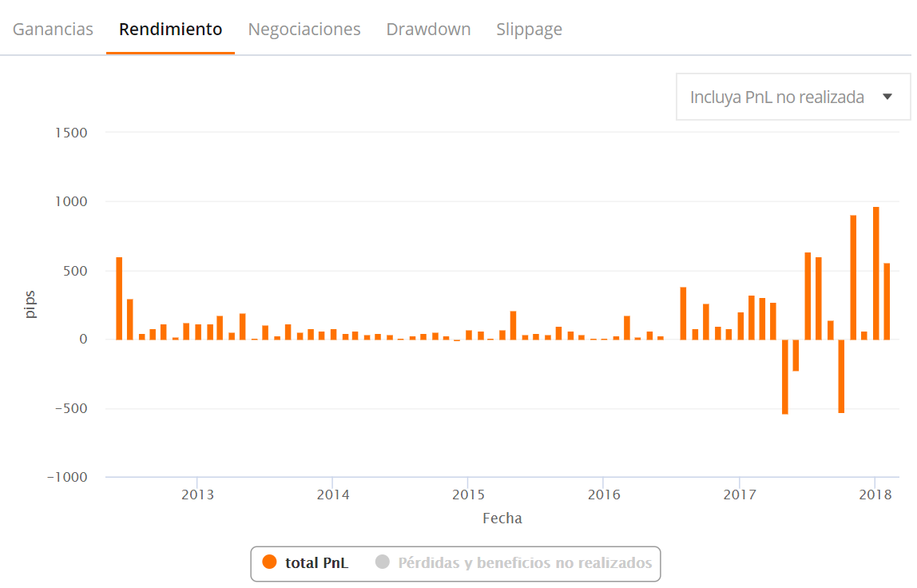Switch to the Negociaciones tab

[304, 30]
